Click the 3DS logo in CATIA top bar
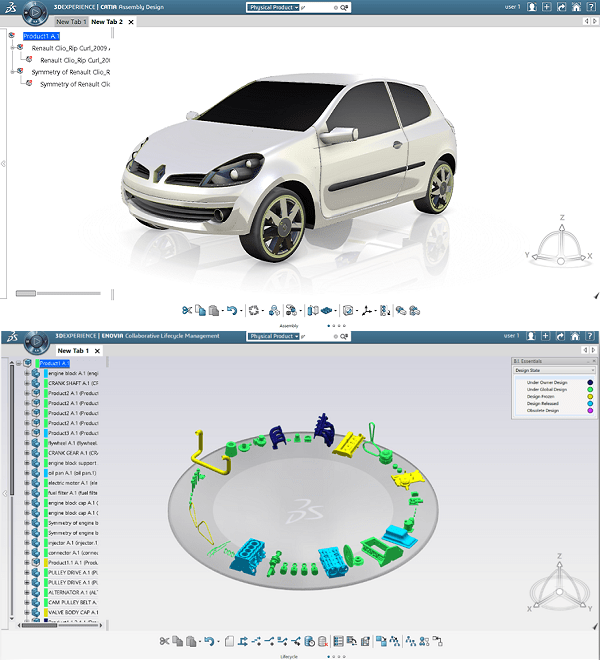This screenshot has width=600, height=660. tap(11, 7)
